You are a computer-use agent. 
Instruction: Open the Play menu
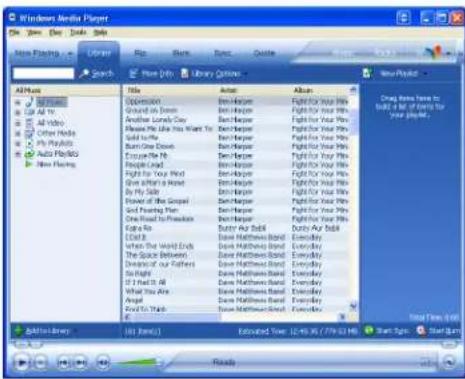pos(55,32)
